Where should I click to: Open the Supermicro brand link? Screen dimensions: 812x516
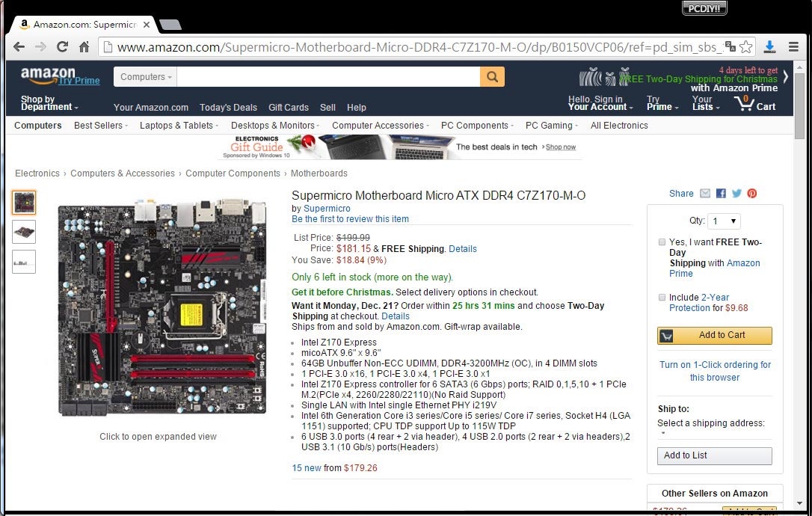(x=327, y=208)
